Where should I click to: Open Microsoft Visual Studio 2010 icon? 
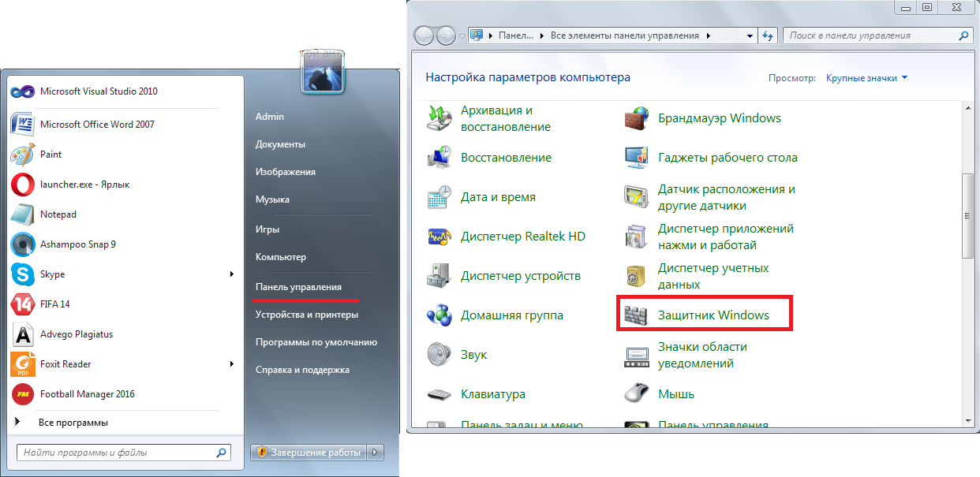[21, 91]
